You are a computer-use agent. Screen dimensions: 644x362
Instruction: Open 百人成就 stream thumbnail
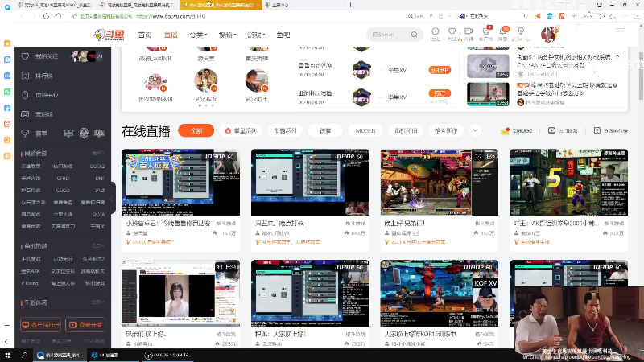click(x=180, y=183)
